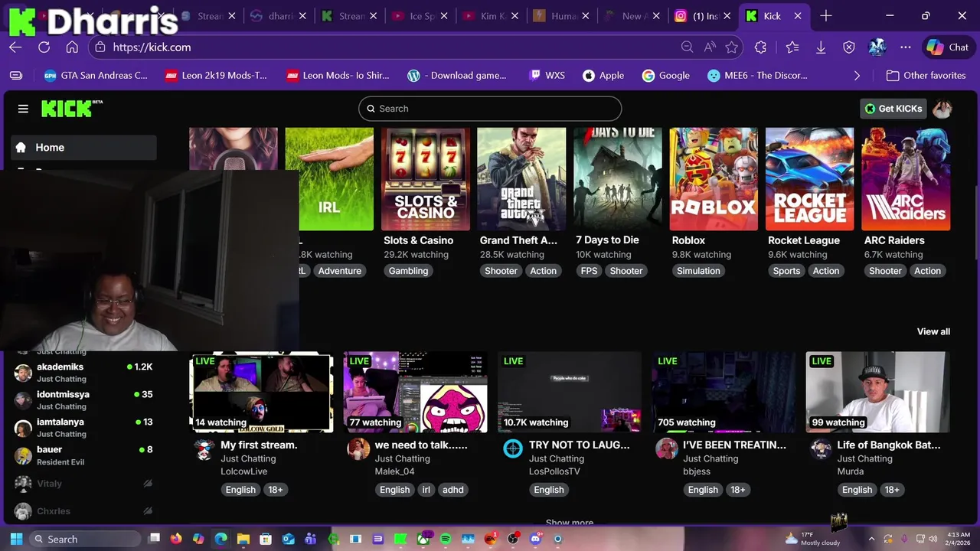
Task: Open Rocket League category thumbnail
Action: [x=809, y=179]
